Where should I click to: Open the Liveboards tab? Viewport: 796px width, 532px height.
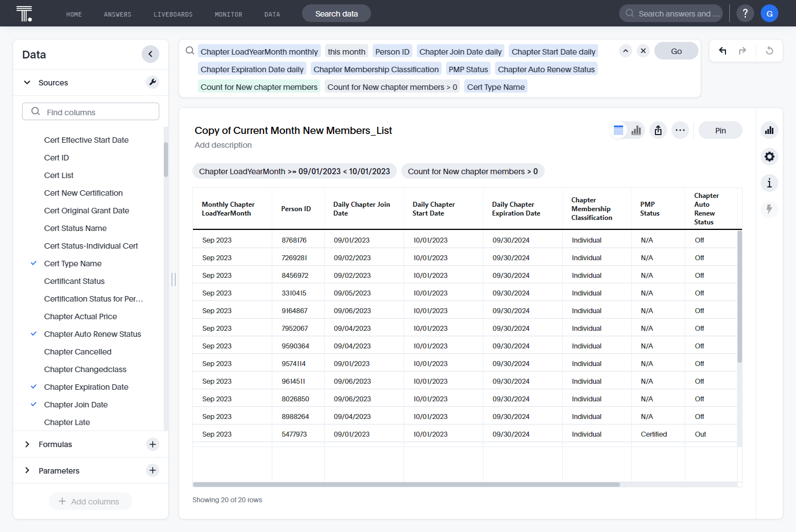pyautogui.click(x=173, y=14)
